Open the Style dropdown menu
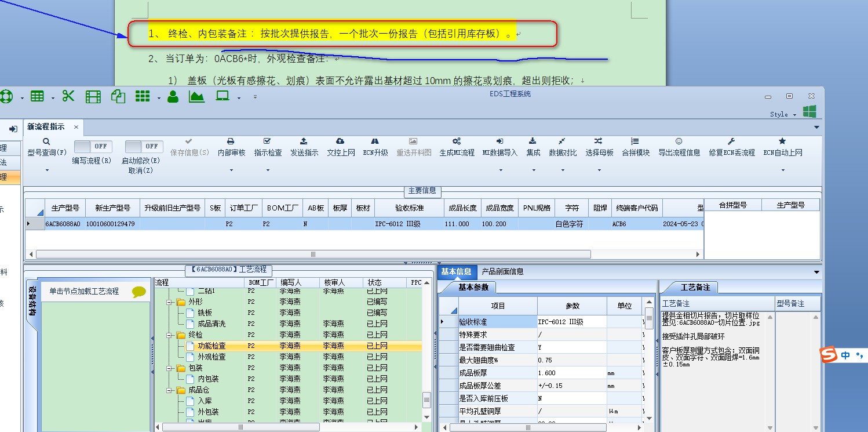 [782, 115]
